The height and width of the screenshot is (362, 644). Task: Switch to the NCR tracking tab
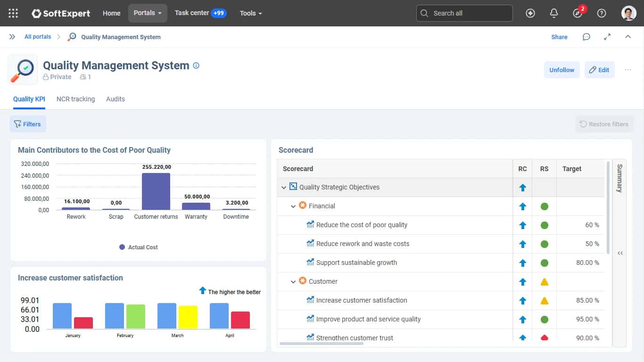[75, 99]
